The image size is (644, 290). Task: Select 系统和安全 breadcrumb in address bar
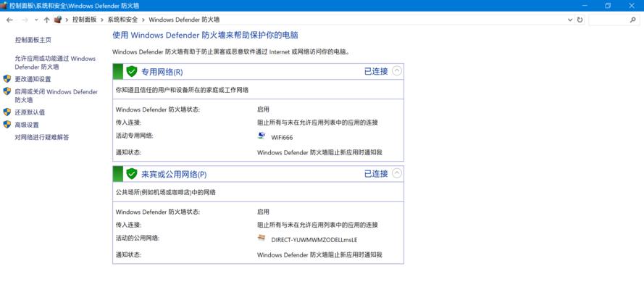122,20
